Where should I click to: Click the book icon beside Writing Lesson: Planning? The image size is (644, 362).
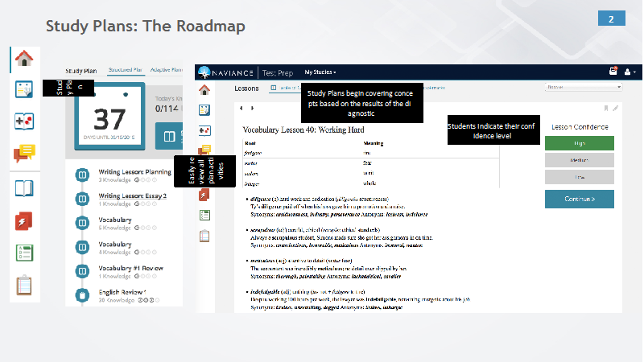click(82, 175)
